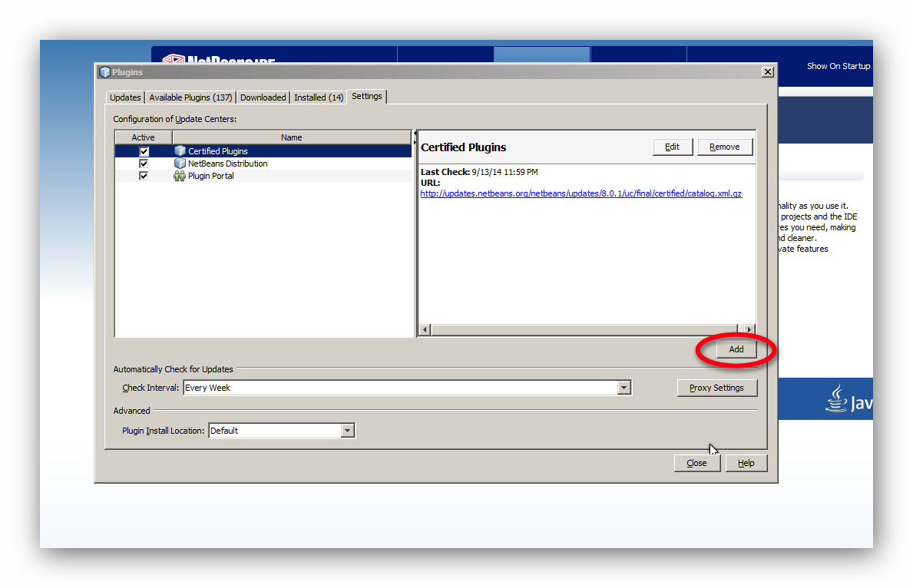Click Show On Startup in background window

coord(839,66)
